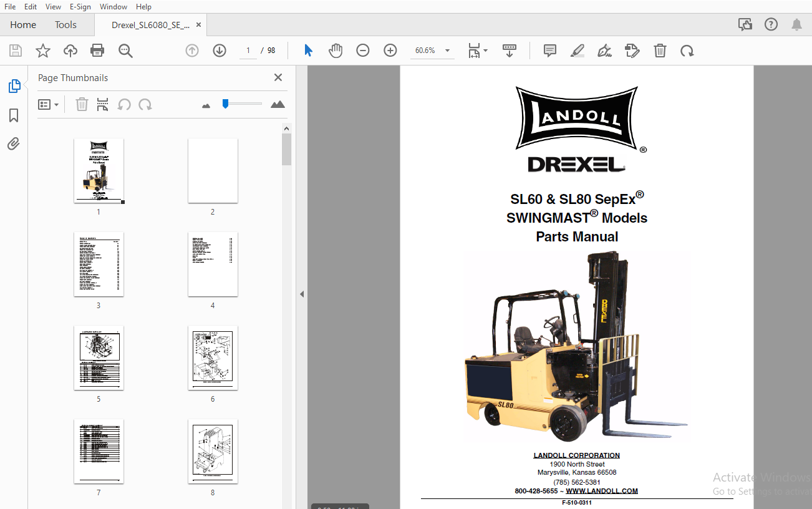Screen dimensions: 812x509
Task: Open the share review icon at top right
Action: coord(745,24)
